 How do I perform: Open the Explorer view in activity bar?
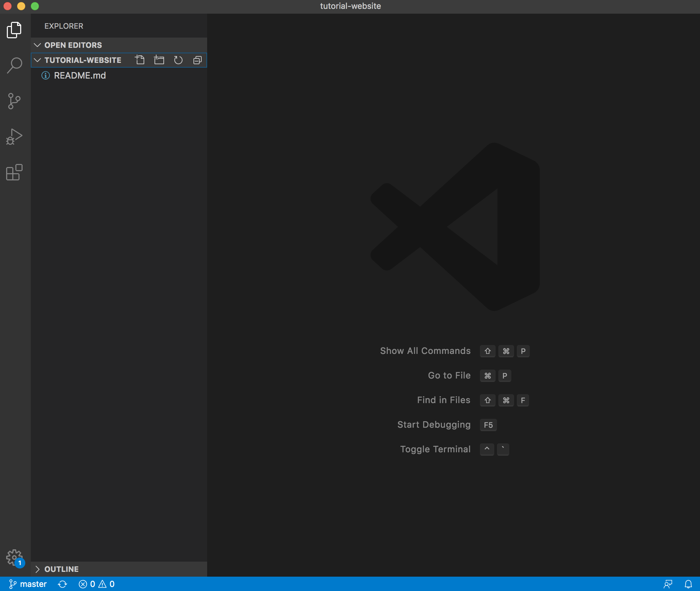click(x=14, y=30)
